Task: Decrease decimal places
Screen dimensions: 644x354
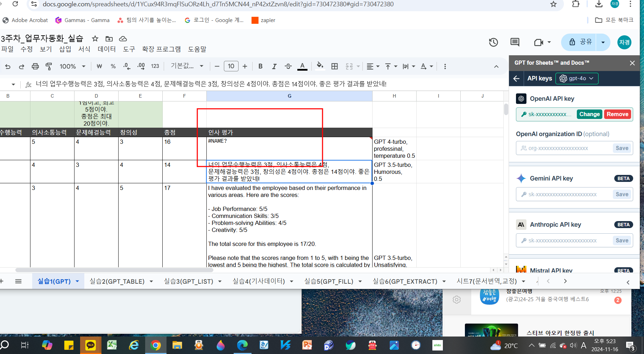Action: [x=127, y=66]
